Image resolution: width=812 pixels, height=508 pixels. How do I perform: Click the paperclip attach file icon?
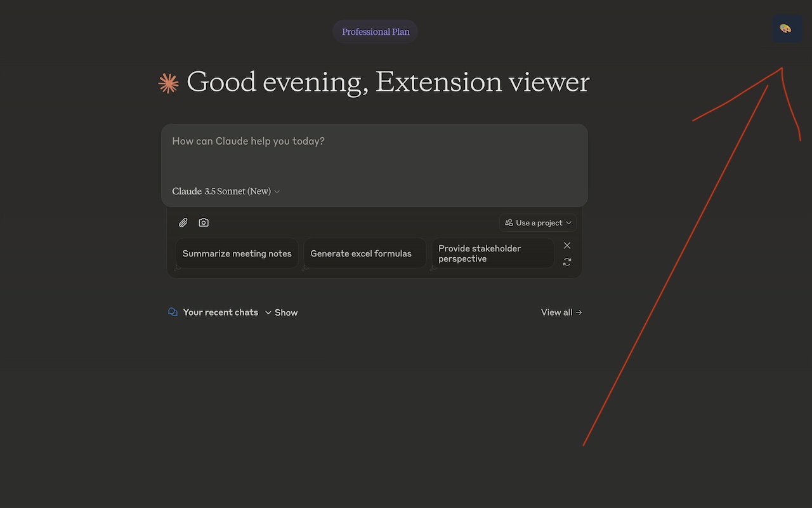tap(183, 223)
